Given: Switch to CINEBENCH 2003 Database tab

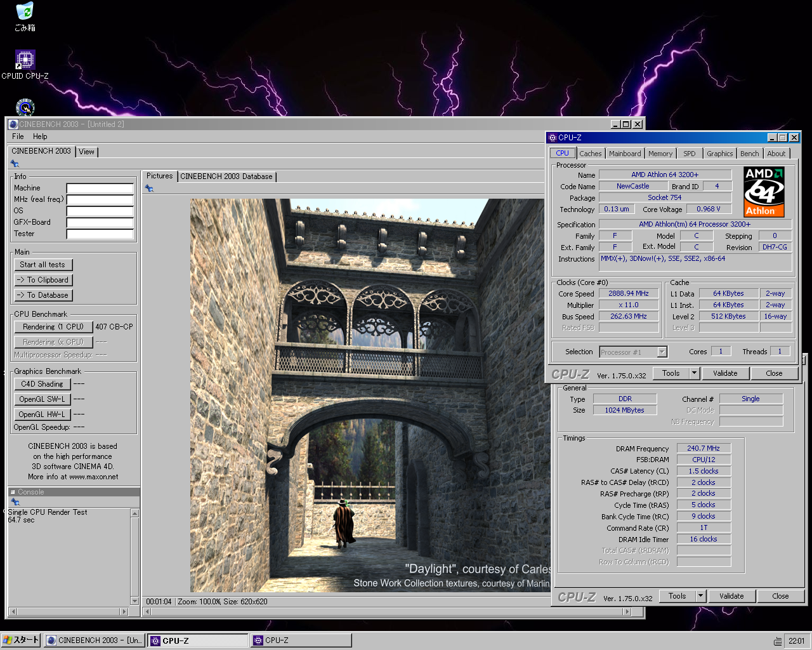Looking at the screenshot, I should [x=226, y=176].
